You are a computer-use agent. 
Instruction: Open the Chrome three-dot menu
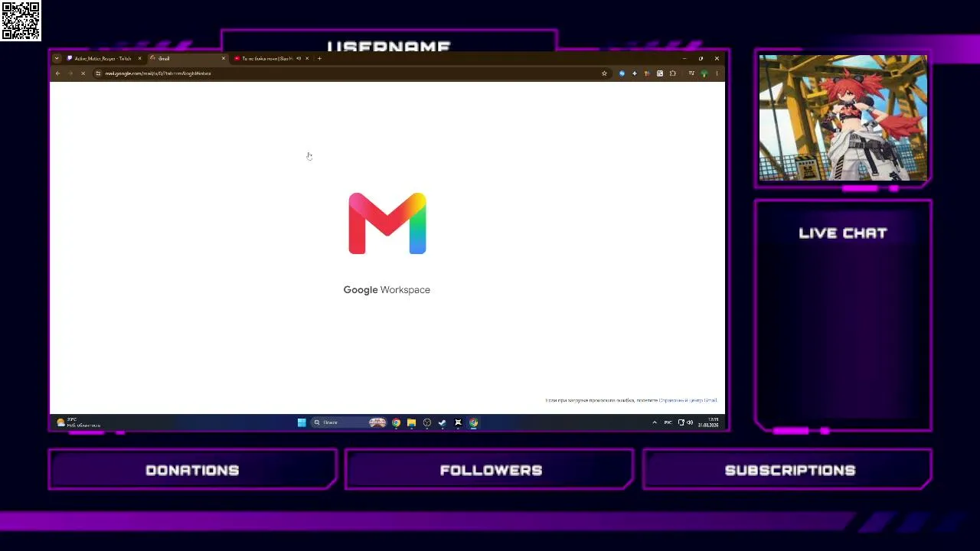[x=717, y=73]
